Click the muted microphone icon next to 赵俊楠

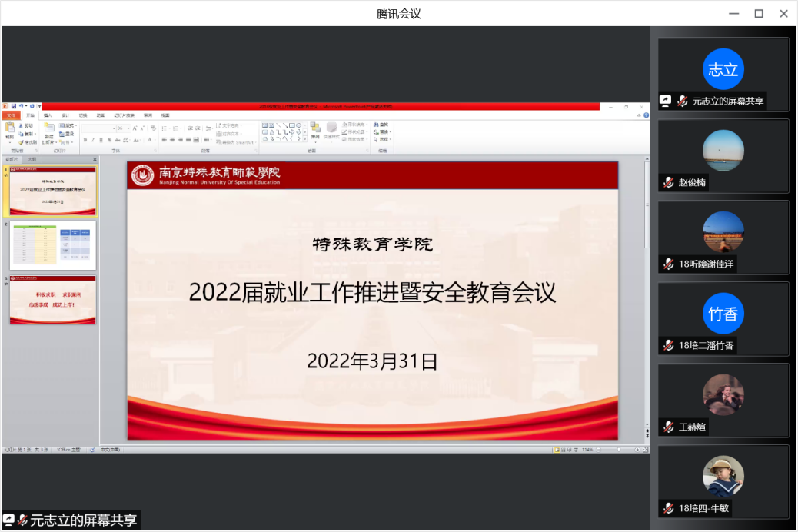pyautogui.click(x=670, y=183)
